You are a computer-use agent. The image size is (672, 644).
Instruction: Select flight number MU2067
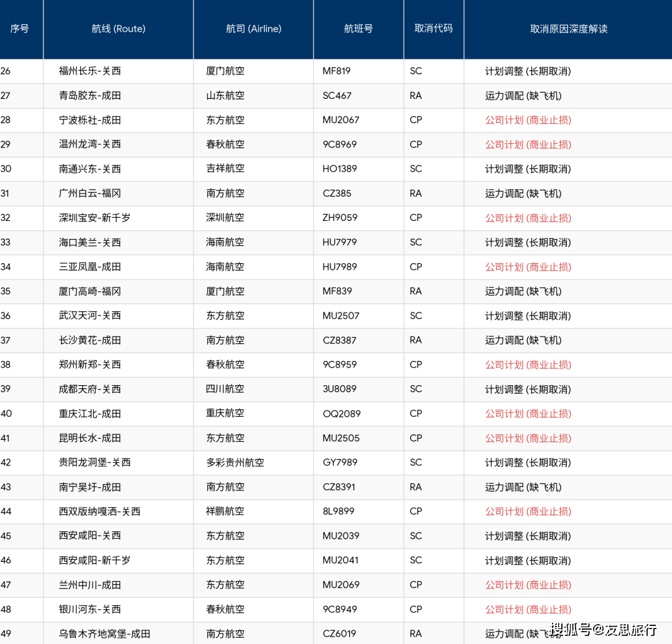click(x=341, y=120)
